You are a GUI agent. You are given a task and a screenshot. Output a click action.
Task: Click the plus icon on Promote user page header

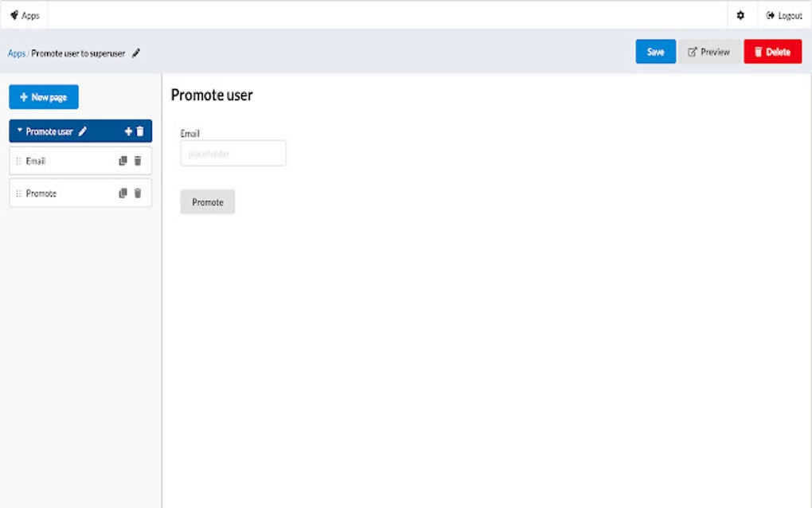pyautogui.click(x=127, y=131)
